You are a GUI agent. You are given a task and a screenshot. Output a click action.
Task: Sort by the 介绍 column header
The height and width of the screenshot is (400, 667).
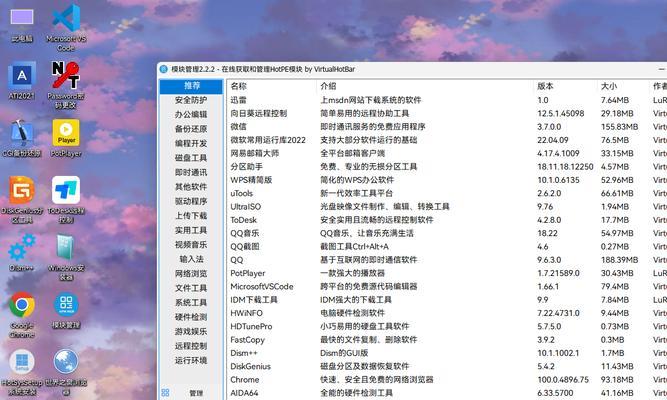tap(425, 86)
